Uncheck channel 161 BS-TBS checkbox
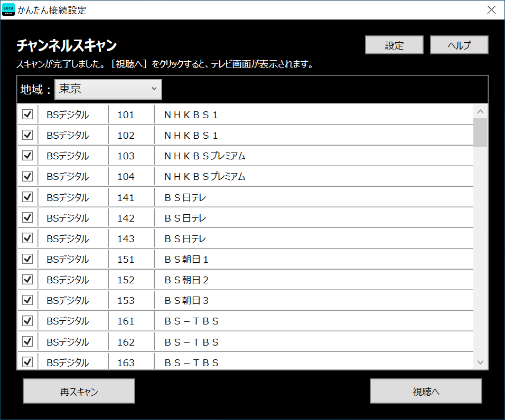This screenshot has height=420, width=505. pos(27,321)
